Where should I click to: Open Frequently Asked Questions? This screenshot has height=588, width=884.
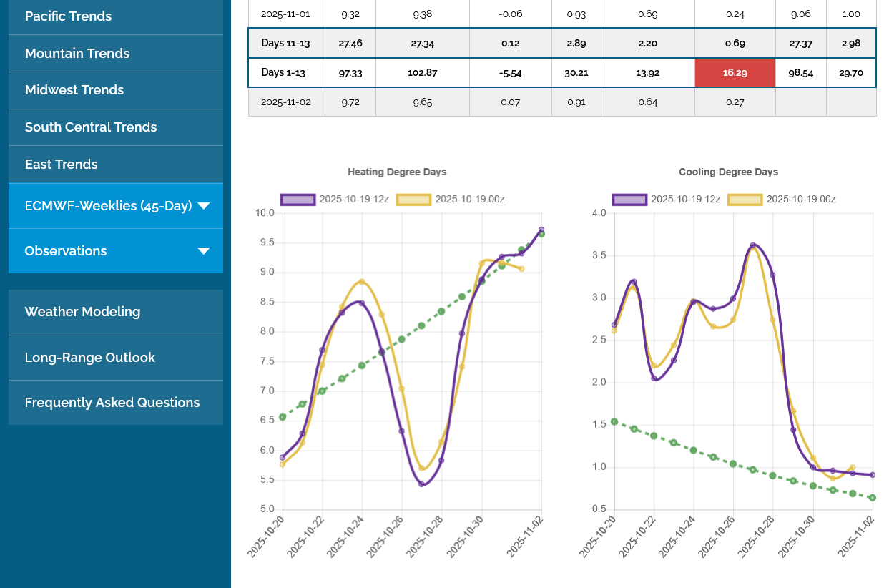[x=112, y=403]
